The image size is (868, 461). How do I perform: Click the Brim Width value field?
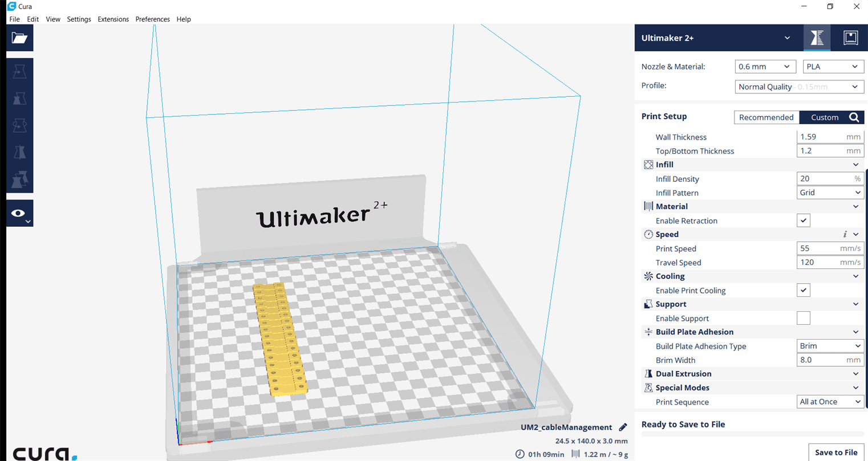(830, 360)
